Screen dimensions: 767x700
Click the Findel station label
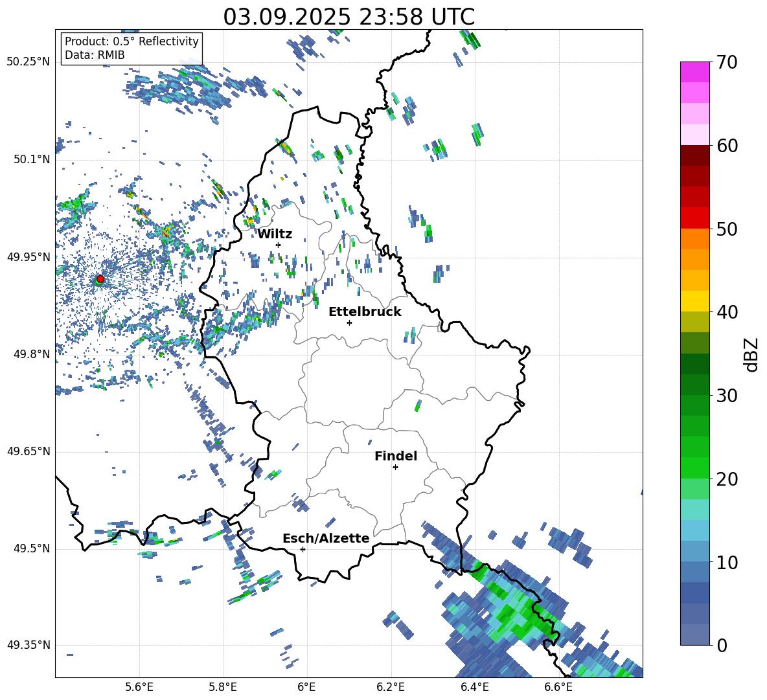coord(396,456)
